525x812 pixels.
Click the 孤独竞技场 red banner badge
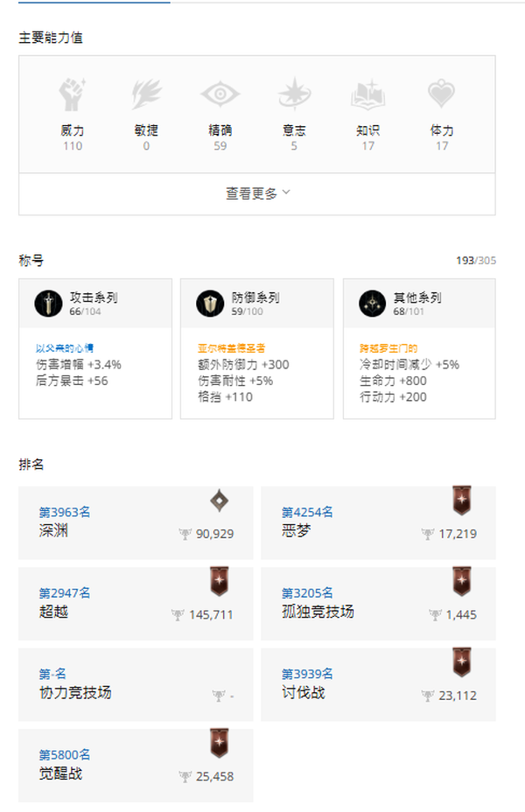(462, 581)
